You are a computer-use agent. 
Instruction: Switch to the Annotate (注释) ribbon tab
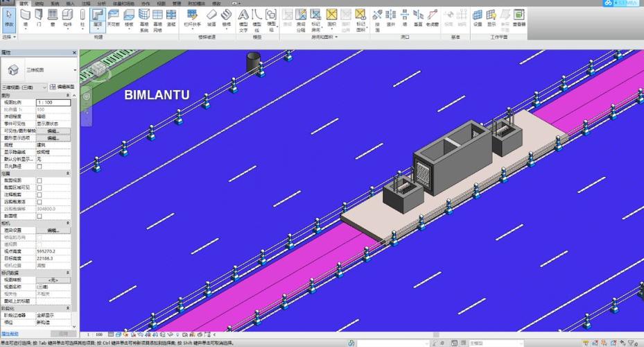[86, 3]
